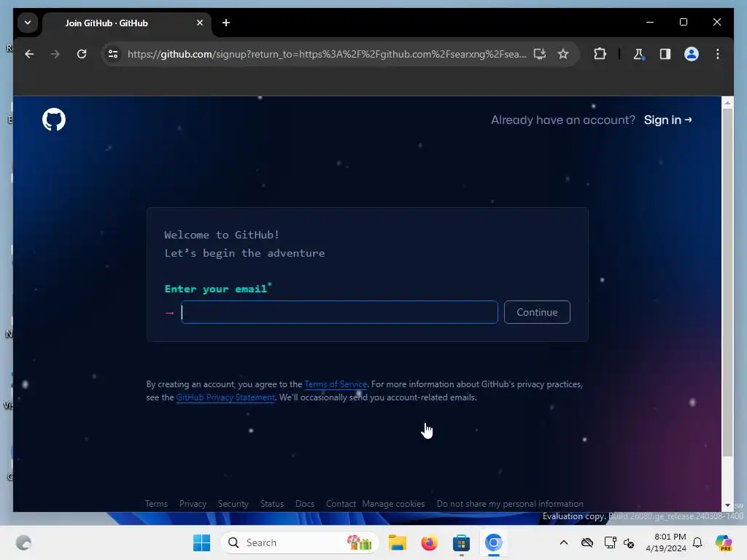Launch Firefox from the taskbar
The width and height of the screenshot is (747, 560).
click(x=429, y=542)
